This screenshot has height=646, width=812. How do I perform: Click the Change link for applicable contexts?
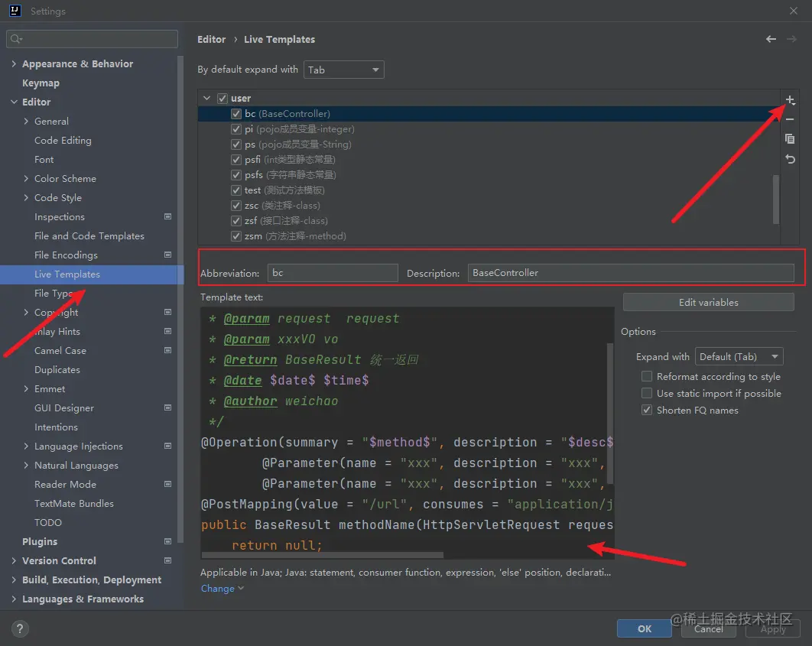click(222, 589)
